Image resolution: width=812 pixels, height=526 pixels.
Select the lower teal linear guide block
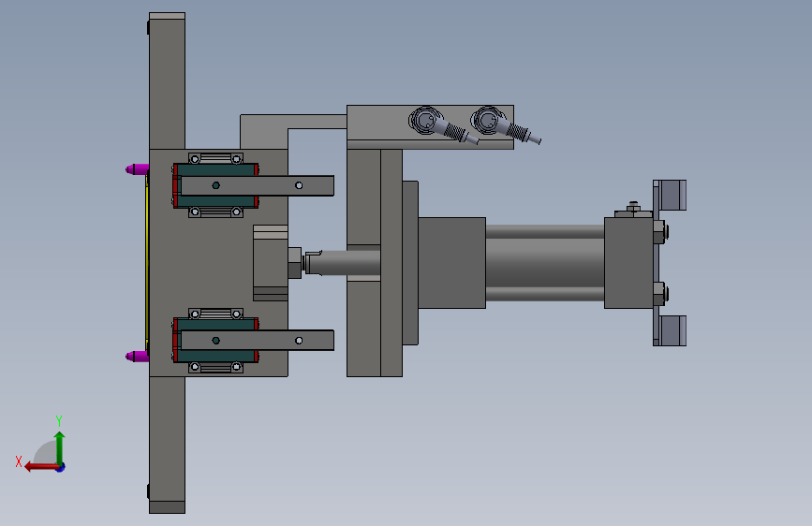click(216, 324)
